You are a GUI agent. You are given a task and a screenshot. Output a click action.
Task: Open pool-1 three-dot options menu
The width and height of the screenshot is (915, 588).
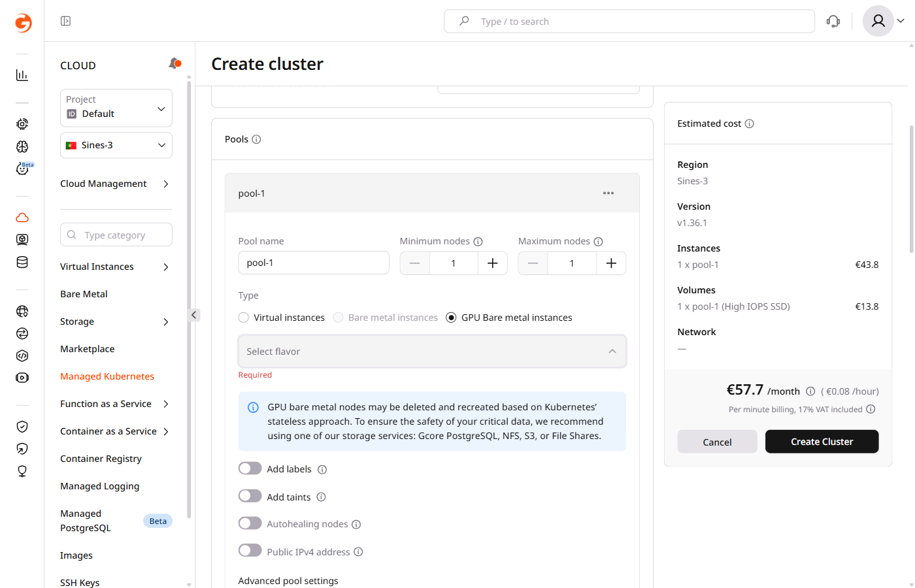(x=608, y=193)
